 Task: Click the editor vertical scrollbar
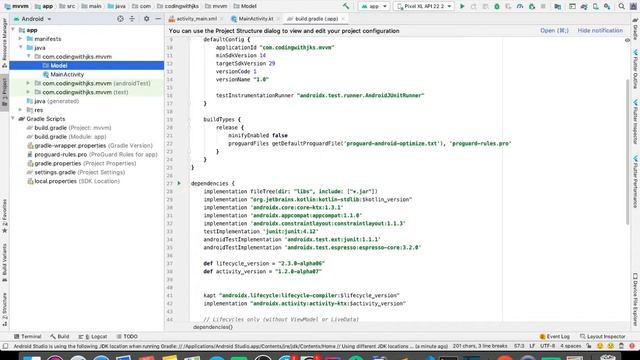tap(627, 151)
